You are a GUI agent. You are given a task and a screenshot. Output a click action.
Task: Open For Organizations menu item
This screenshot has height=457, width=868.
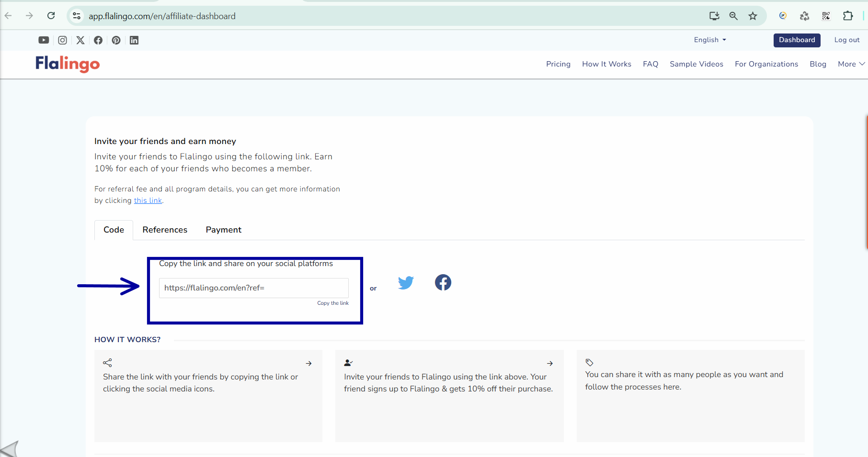[766, 64]
